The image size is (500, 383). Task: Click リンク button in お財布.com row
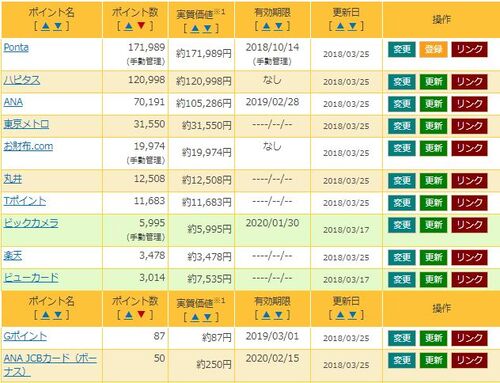[469, 148]
